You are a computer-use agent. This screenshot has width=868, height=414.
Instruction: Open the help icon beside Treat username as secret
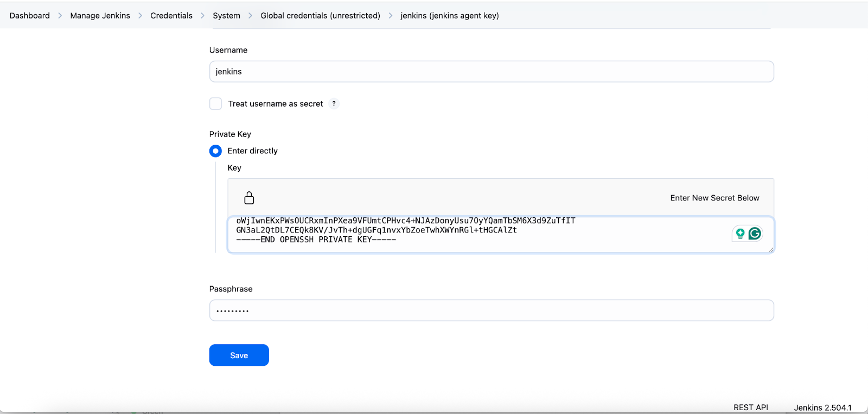(334, 104)
